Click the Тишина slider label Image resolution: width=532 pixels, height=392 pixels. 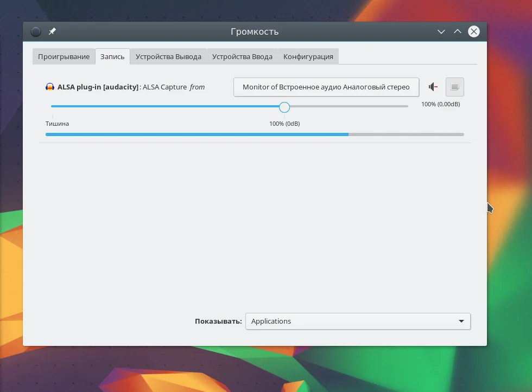point(57,124)
